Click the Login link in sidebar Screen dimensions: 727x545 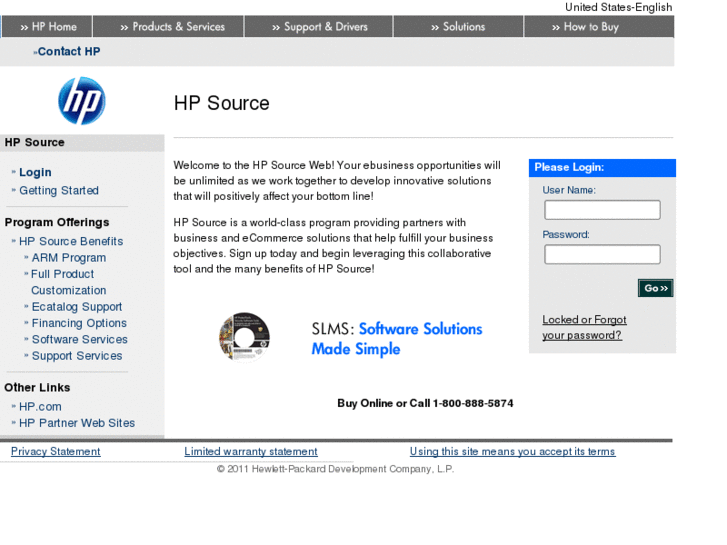(35, 173)
